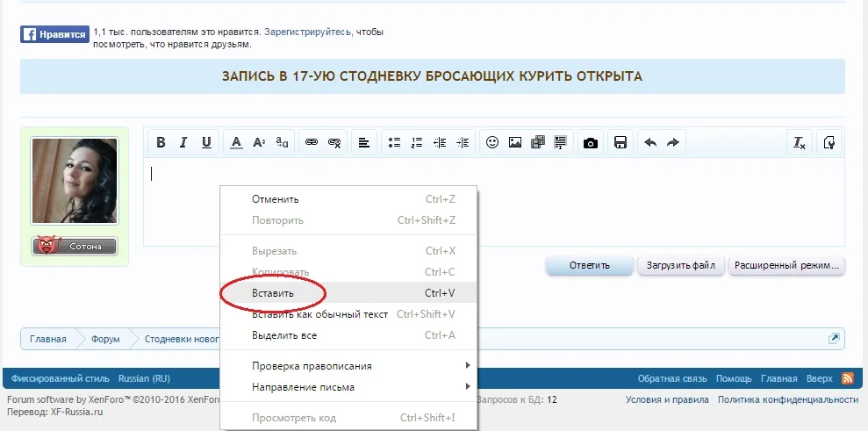This screenshot has height=431, width=868.
Task: Click the undo arrow in the toolbar
Action: pos(650,142)
